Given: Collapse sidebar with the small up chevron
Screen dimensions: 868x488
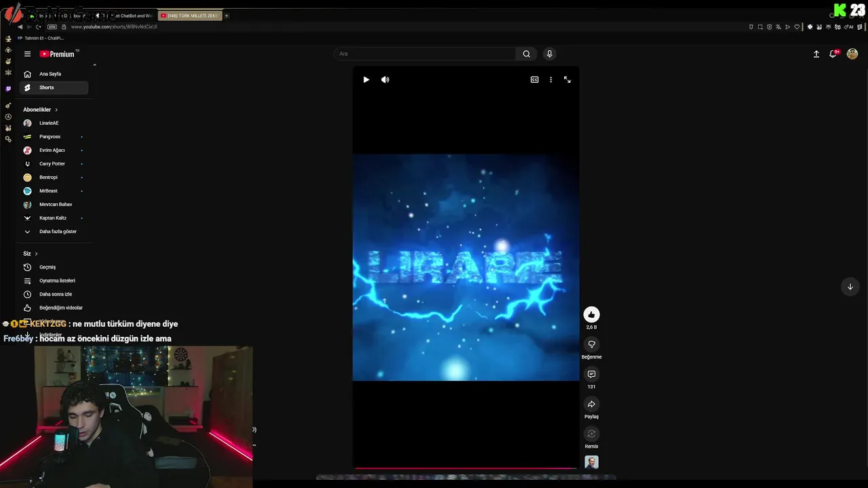Looking at the screenshot, I should (x=94, y=65).
